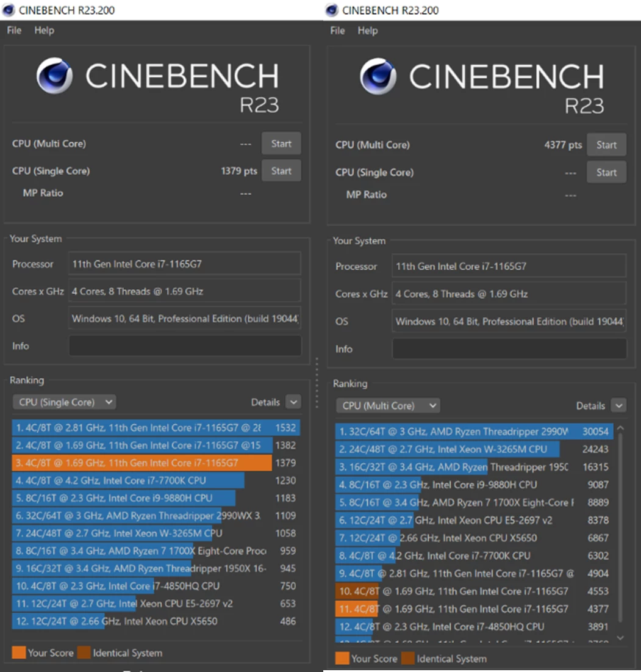Select Threadripper 1950X row scoring 945

[156, 568]
